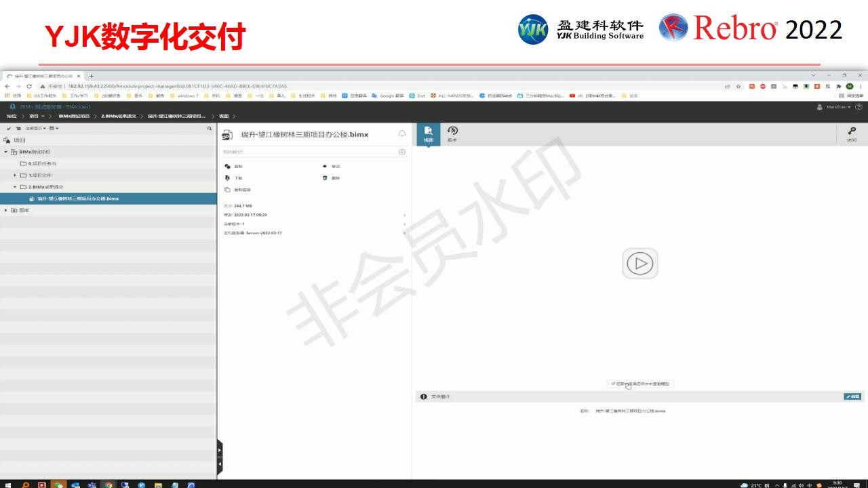Collapse the 2.BIMx成果提交 folder

pos(15,186)
